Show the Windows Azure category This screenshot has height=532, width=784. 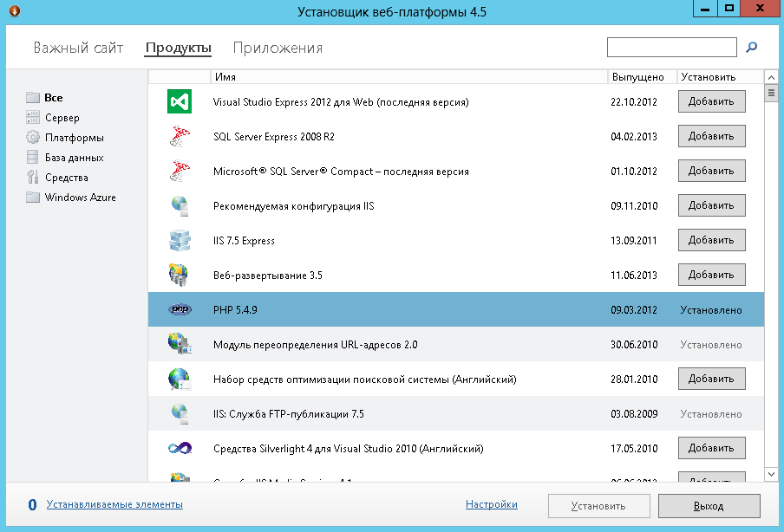click(x=80, y=198)
